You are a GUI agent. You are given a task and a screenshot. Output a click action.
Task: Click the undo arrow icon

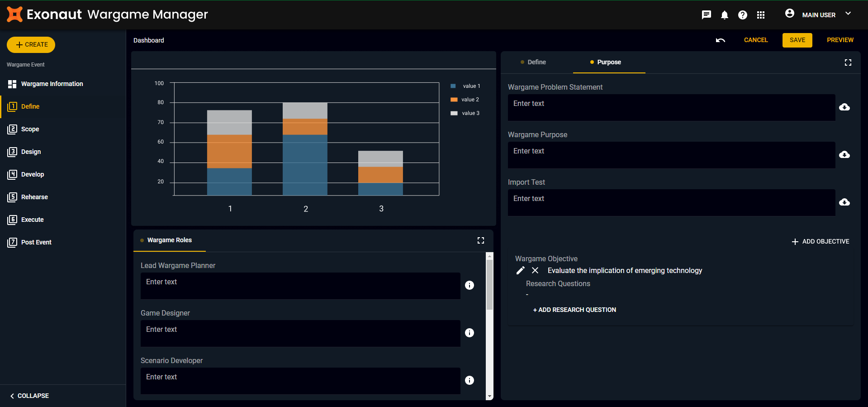(720, 40)
